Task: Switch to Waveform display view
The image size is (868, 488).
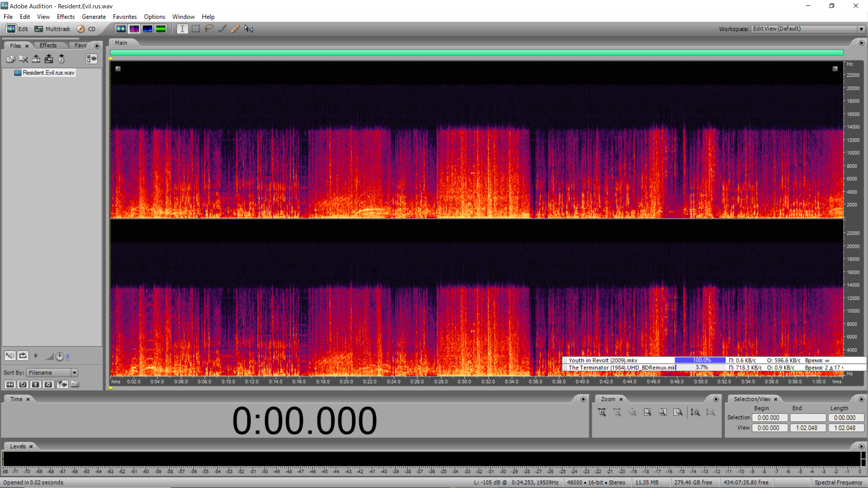Action: coord(121,29)
